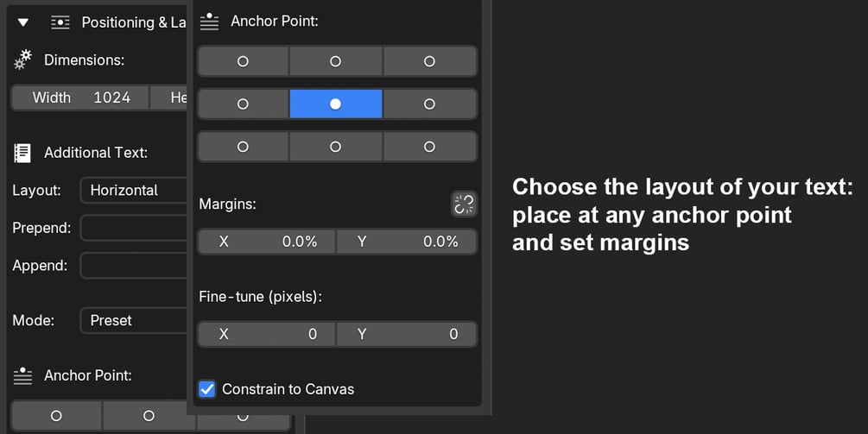Select the middle-right anchor point
868x434 pixels.
pyautogui.click(x=429, y=104)
